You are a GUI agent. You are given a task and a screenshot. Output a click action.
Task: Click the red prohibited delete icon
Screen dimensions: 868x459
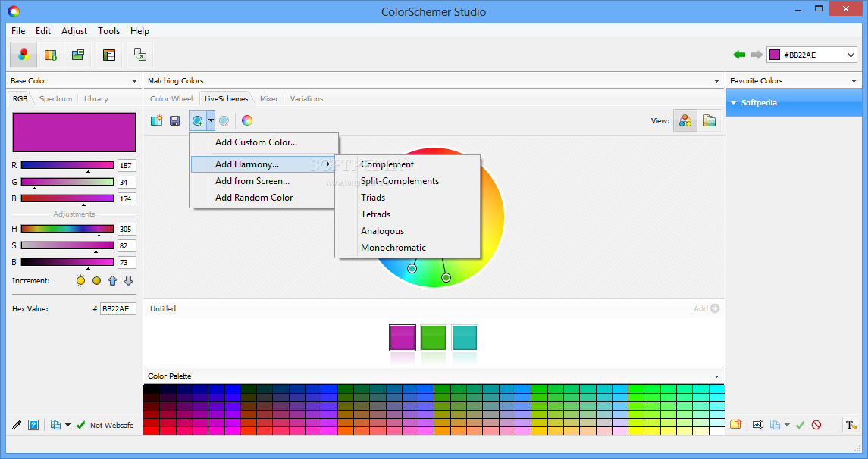[816, 425]
